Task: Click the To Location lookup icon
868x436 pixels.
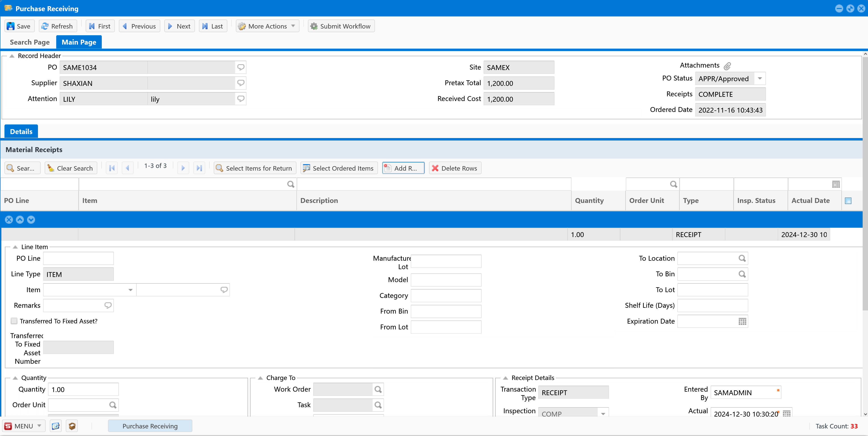Action: (x=742, y=258)
